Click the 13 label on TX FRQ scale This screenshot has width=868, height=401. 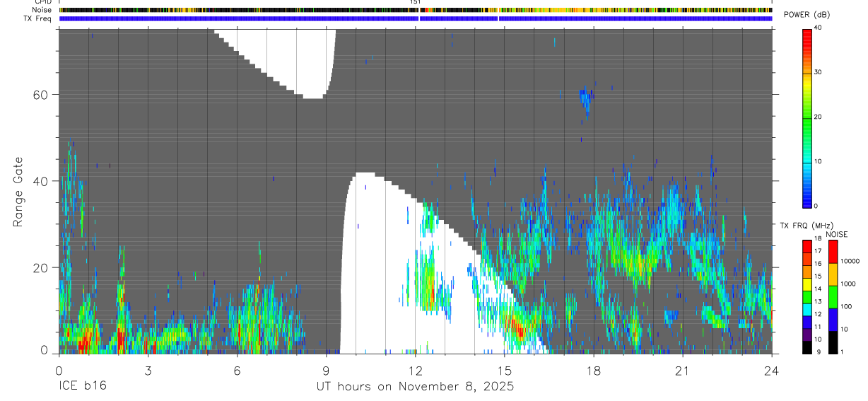819,302
